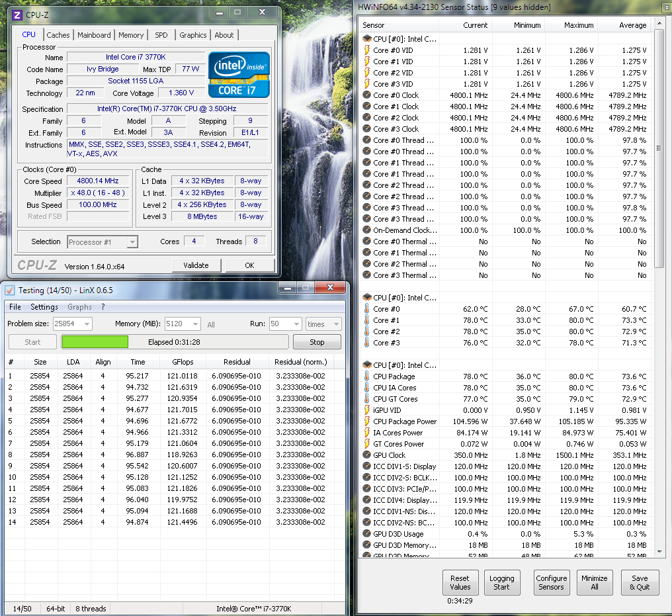This screenshot has height=616, width=672.
Task: Click the Intel Core i7 logo in CPU-Z
Action: coord(239,75)
